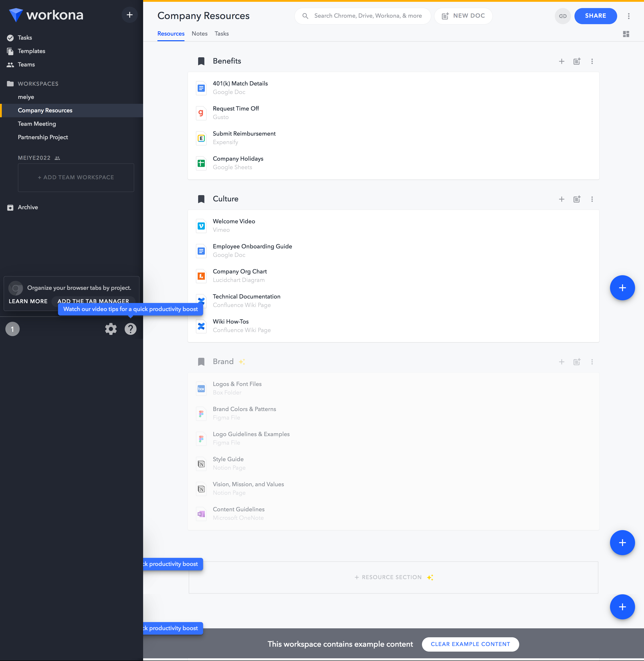644x661 pixels.
Task: Click the Culture section bookmark icon
Action: [201, 199]
